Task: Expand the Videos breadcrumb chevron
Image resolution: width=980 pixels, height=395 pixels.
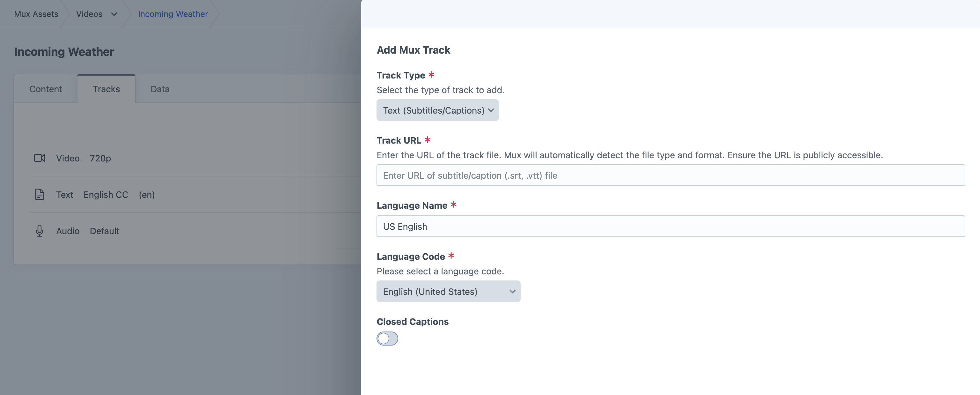Action: coord(114,14)
